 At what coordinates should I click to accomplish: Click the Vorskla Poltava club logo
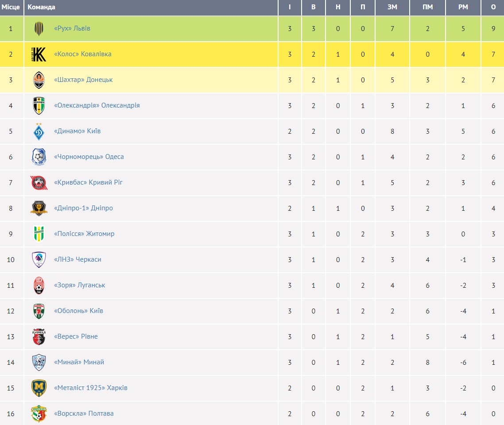coord(39,414)
